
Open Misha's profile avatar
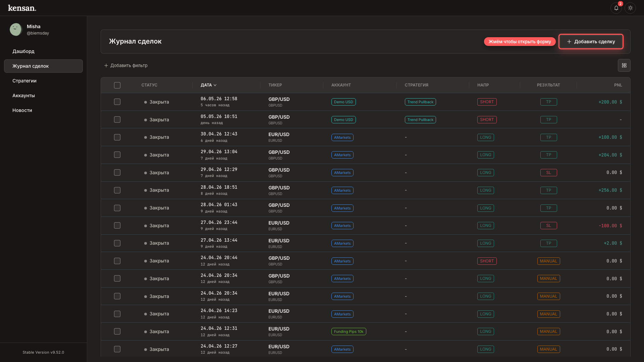tap(16, 29)
